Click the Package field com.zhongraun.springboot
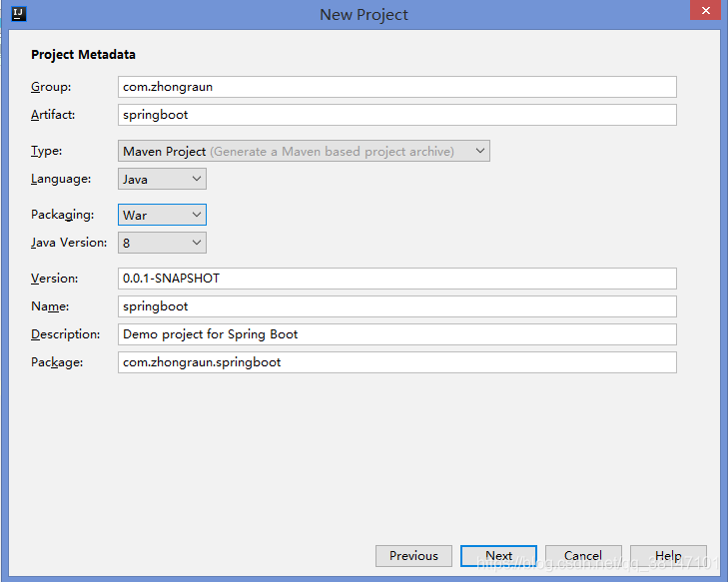The image size is (728, 582). [397, 362]
